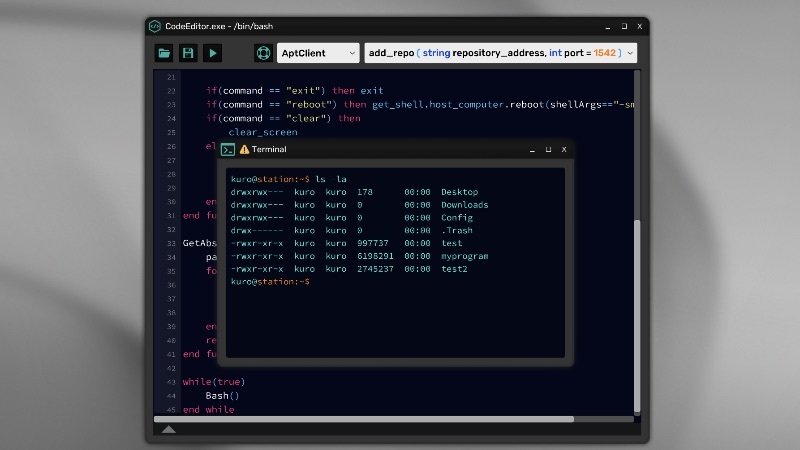Click the 'end while' code line
Viewport: 800px width, 450px height.
point(209,409)
